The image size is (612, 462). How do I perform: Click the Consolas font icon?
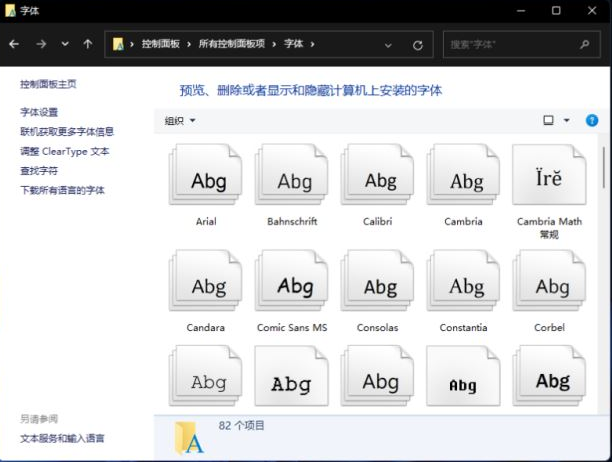[x=379, y=285]
